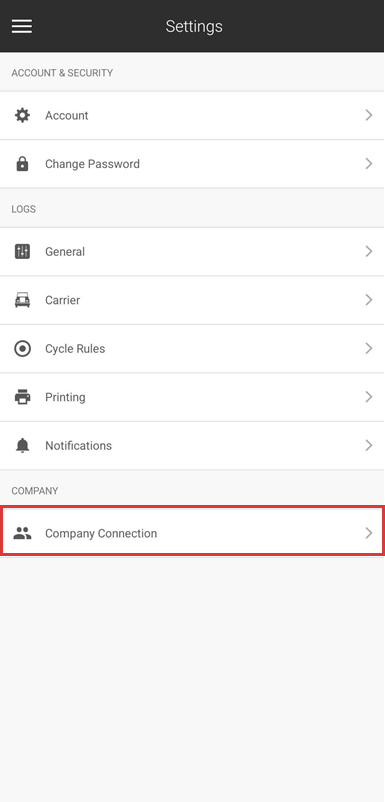Tap the Notifications bell icon
Image resolution: width=385 pixels, height=802 pixels.
pyautogui.click(x=22, y=445)
